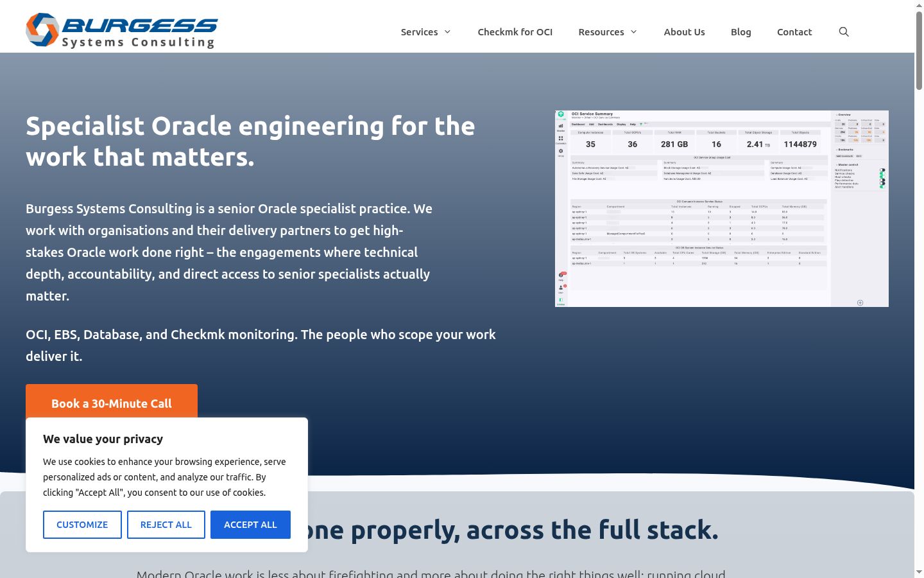Screen dimensions: 924x578
Task: Open the Services menu item
Action: pyautogui.click(x=419, y=32)
